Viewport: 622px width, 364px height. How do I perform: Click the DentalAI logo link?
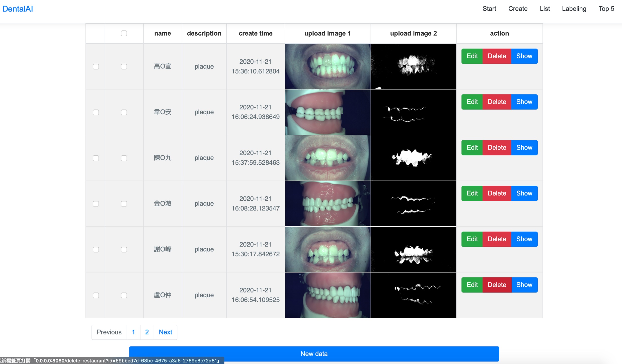pos(18,9)
